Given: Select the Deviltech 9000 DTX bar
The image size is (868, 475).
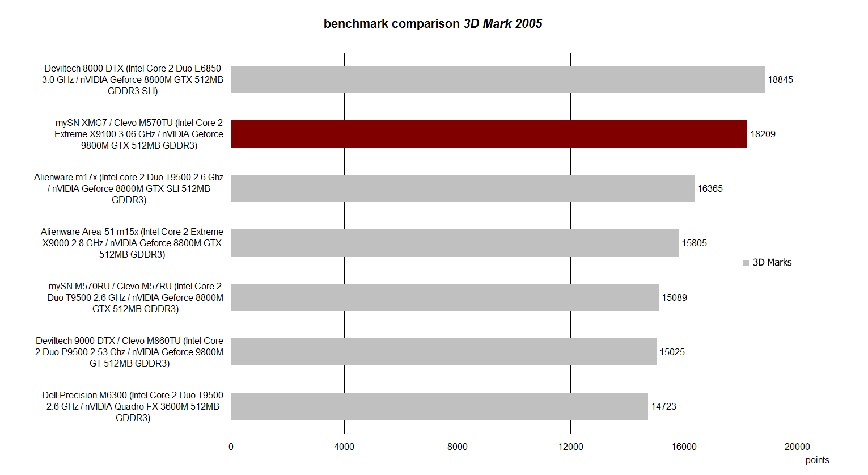Looking at the screenshot, I should click(x=444, y=352).
